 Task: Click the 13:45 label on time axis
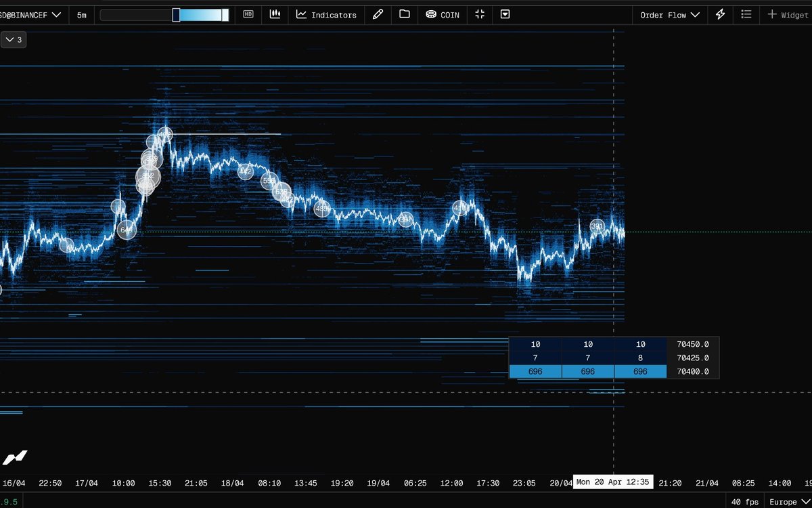point(305,483)
